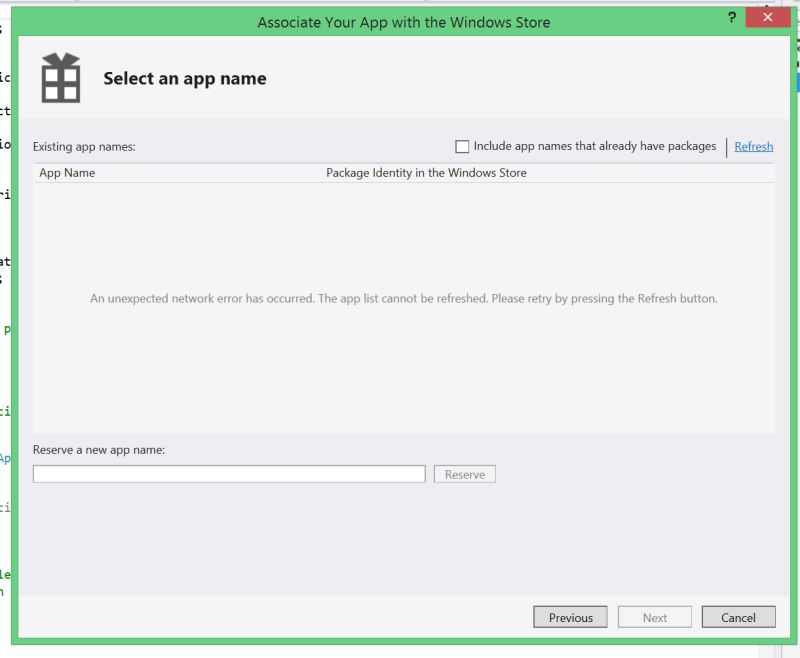The height and width of the screenshot is (658, 800).
Task: Click the Select an app name heading
Action: click(x=184, y=77)
